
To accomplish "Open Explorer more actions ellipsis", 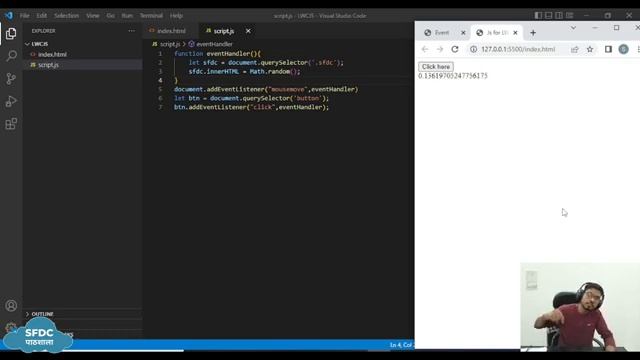I will coord(131,31).
